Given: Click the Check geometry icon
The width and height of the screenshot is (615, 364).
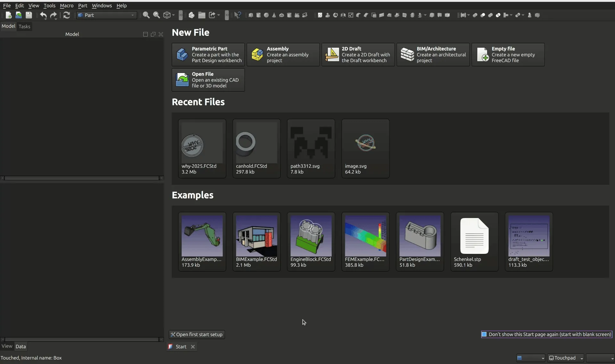Looking at the screenshot, I should pos(529,15).
